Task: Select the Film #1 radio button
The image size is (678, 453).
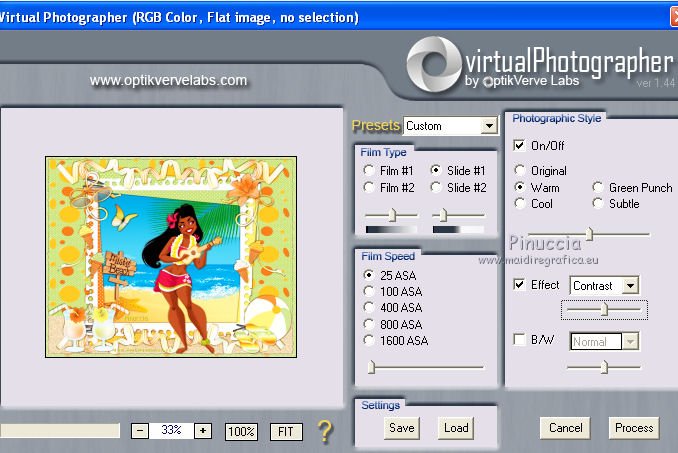Action: [x=369, y=170]
